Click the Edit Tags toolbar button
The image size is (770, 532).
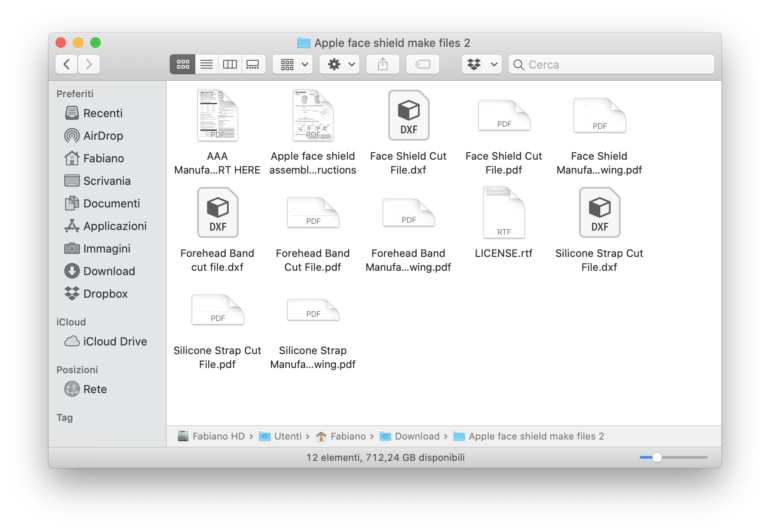click(x=422, y=64)
